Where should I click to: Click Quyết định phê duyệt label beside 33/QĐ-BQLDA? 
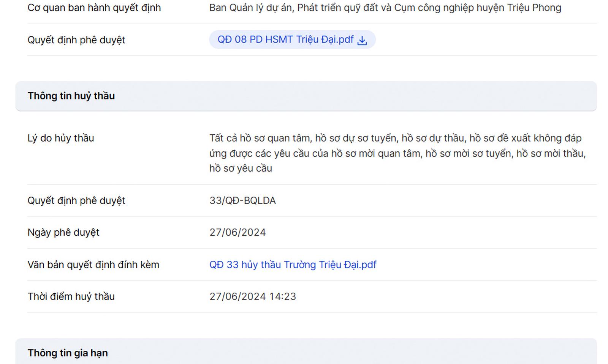coord(76,200)
